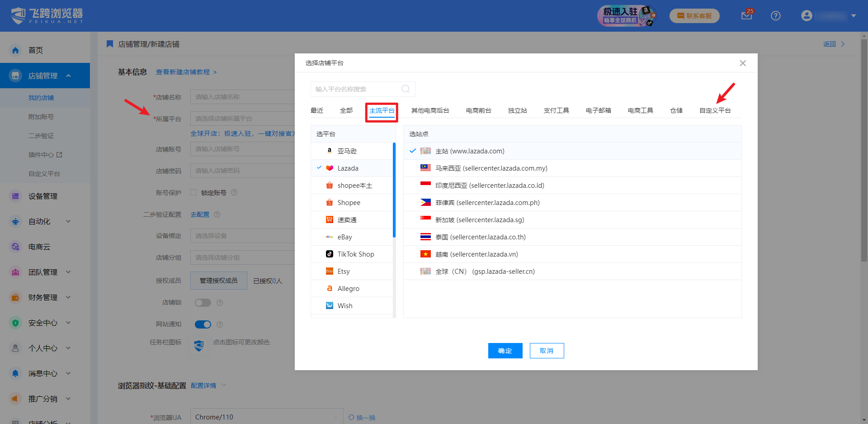Expand the 自动化 sidebar section
This screenshot has height=424, width=868.
[x=69, y=221]
